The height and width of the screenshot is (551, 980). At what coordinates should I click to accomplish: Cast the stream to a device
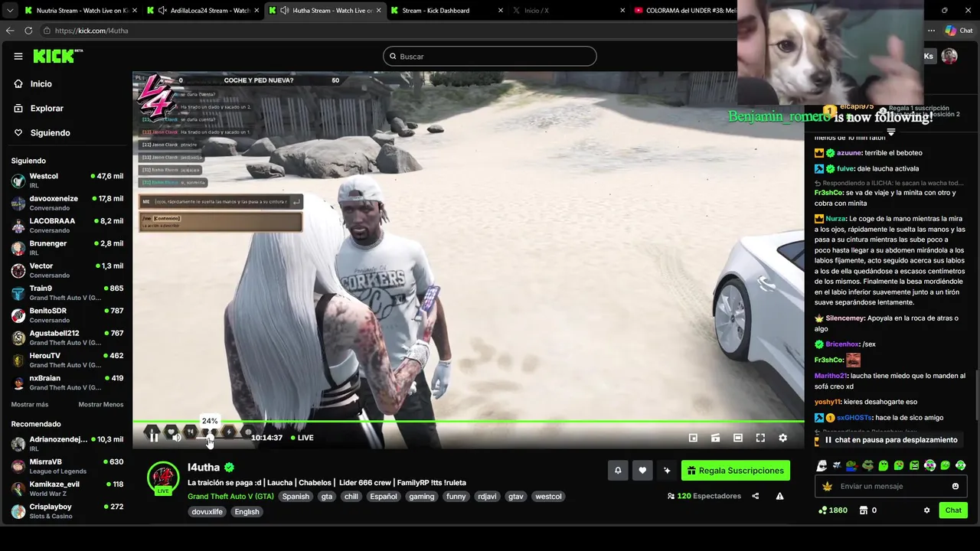pos(715,438)
